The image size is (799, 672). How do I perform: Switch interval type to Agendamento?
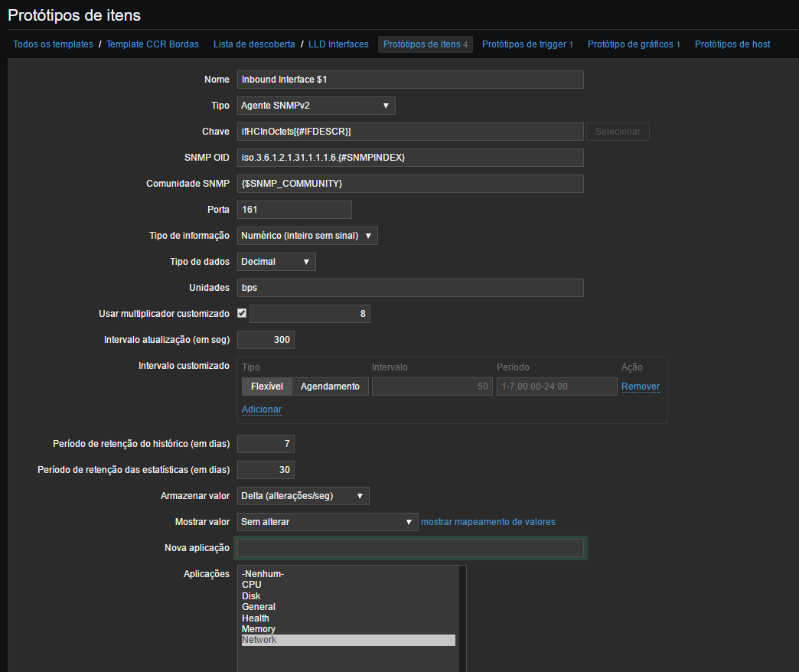(330, 387)
